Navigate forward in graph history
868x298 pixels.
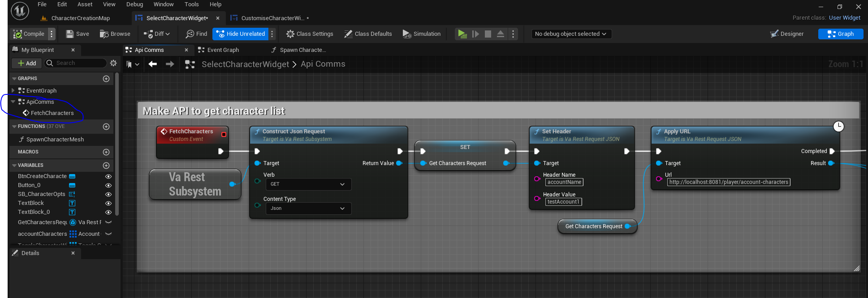[170, 64]
